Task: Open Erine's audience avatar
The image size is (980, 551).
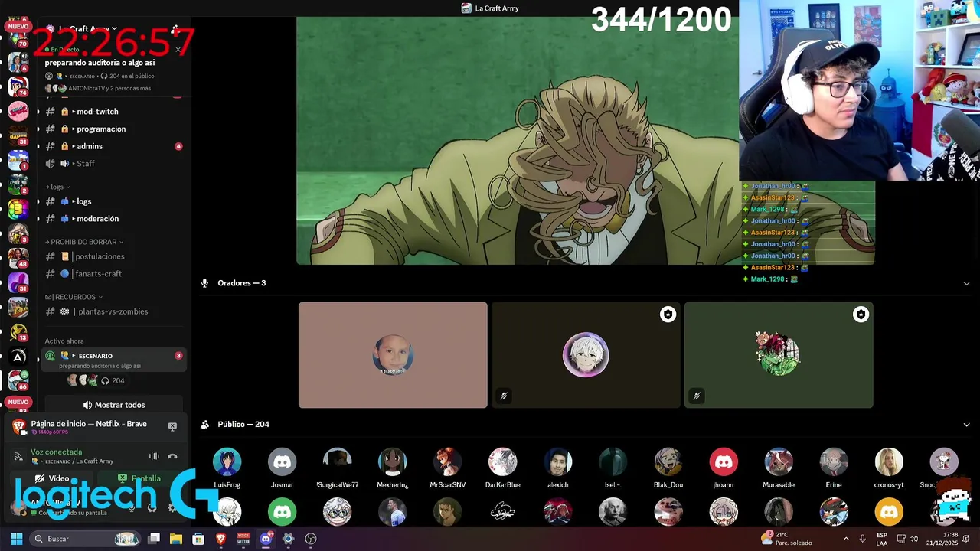Action: [834, 461]
